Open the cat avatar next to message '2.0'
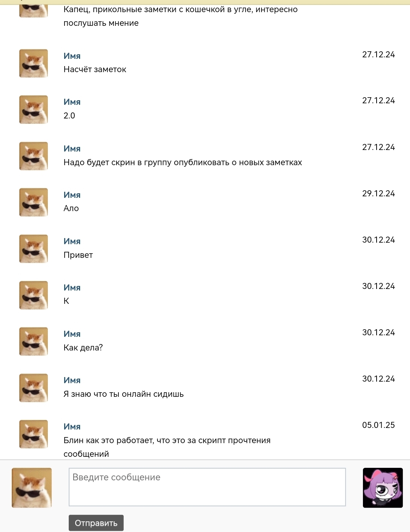This screenshot has height=532, width=410. [x=33, y=110]
